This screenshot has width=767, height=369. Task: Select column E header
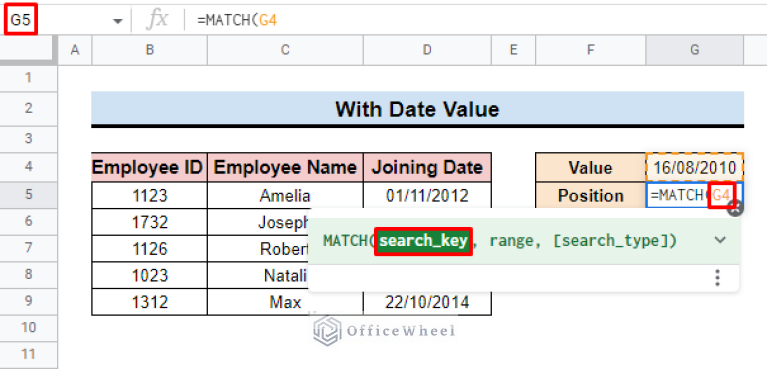(x=513, y=49)
